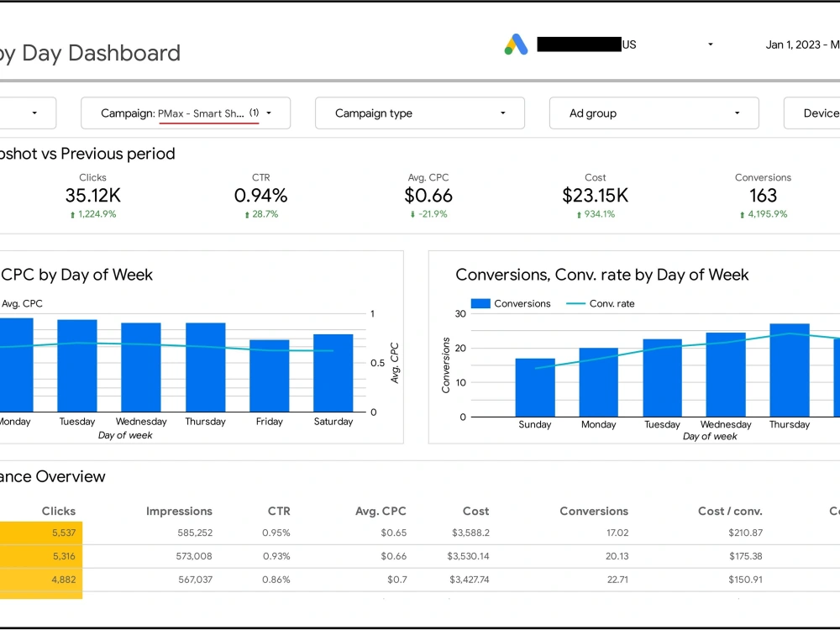Click the Clicks scorecard value 35.12K
This screenshot has height=630, width=840.
click(92, 196)
